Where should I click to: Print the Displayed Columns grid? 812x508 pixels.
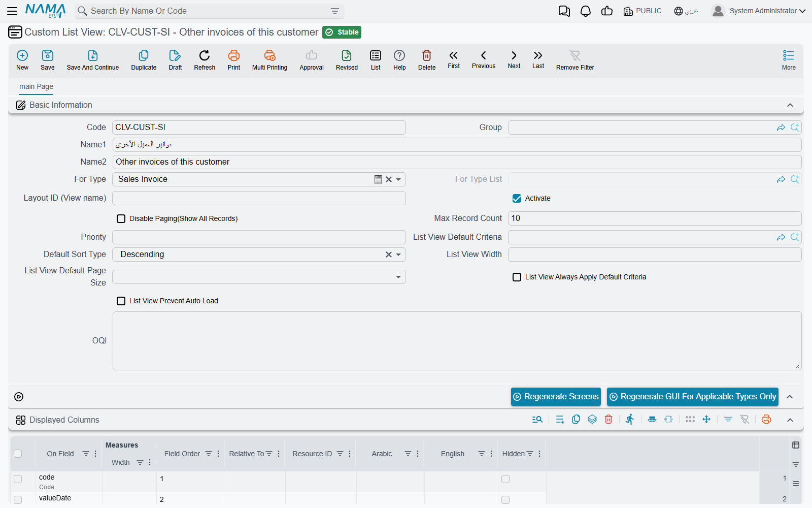(x=766, y=419)
